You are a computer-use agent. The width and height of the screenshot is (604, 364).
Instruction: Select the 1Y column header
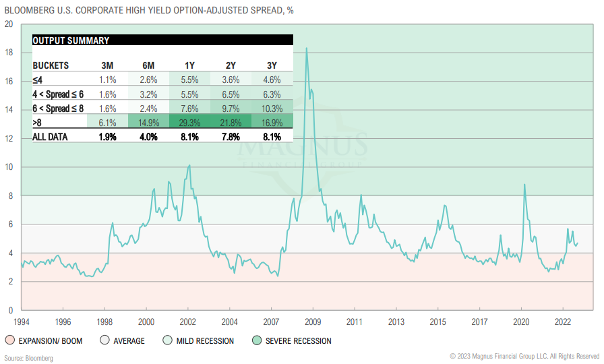pos(189,65)
